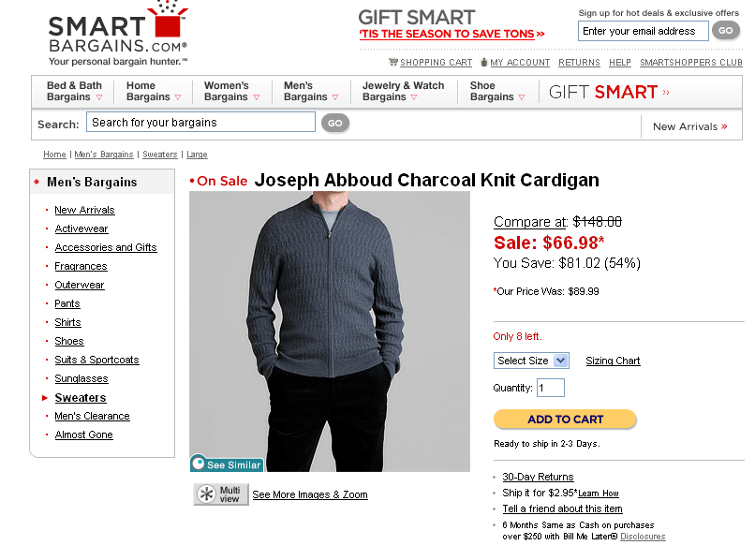755x560 pixels.
Task: Click the Quantity input field
Action: [x=551, y=388]
